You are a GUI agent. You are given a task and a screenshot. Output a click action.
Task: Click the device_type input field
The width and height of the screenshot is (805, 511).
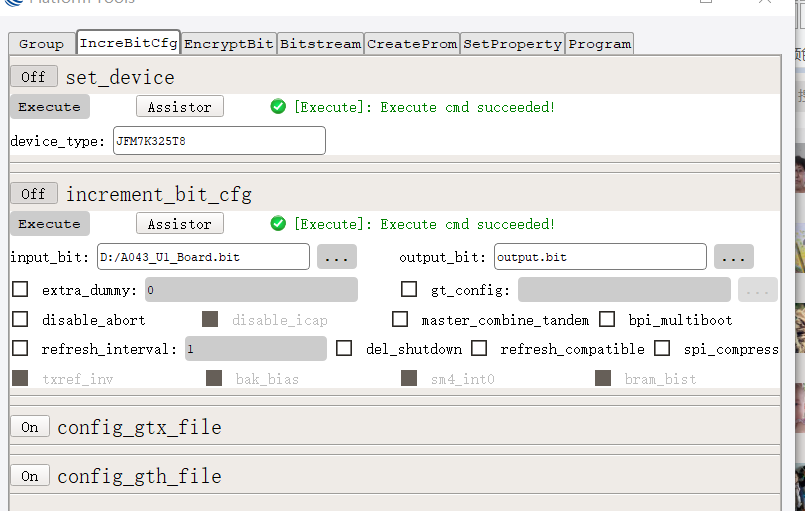(219, 141)
